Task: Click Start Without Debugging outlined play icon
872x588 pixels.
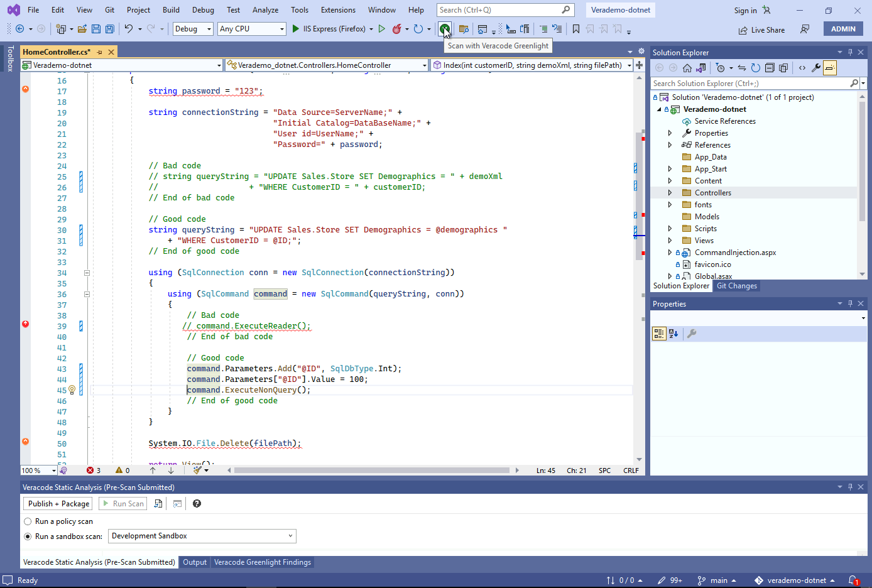Action: [x=381, y=29]
